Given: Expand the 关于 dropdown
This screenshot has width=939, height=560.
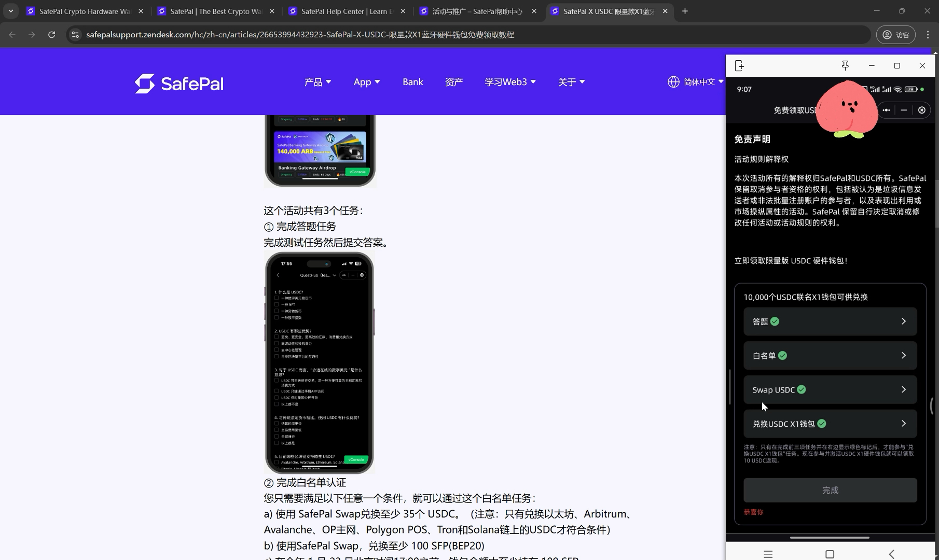Looking at the screenshot, I should (572, 82).
